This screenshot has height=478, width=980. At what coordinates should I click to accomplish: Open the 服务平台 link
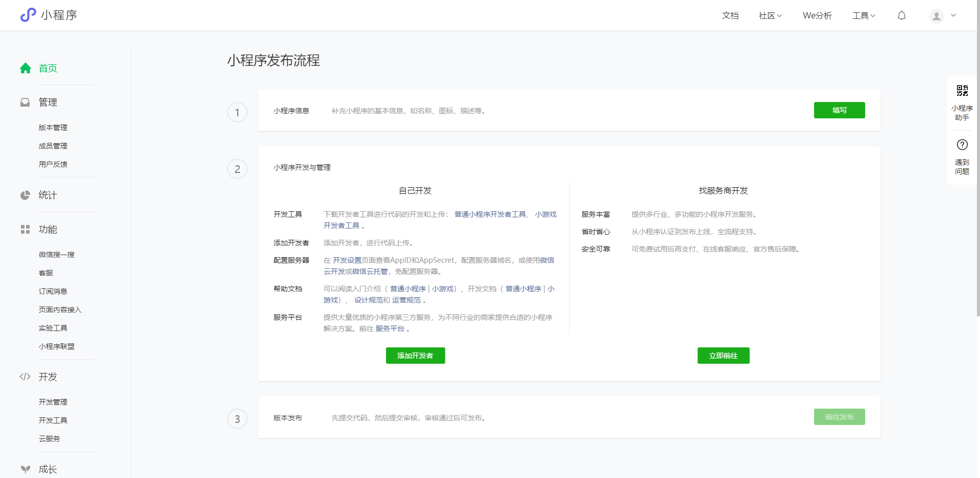tap(390, 329)
